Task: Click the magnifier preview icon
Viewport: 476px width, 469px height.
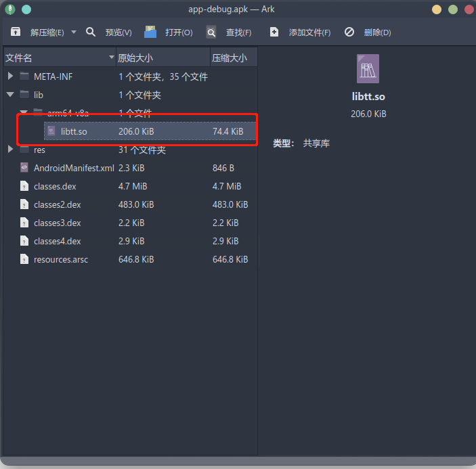Action: [x=91, y=32]
